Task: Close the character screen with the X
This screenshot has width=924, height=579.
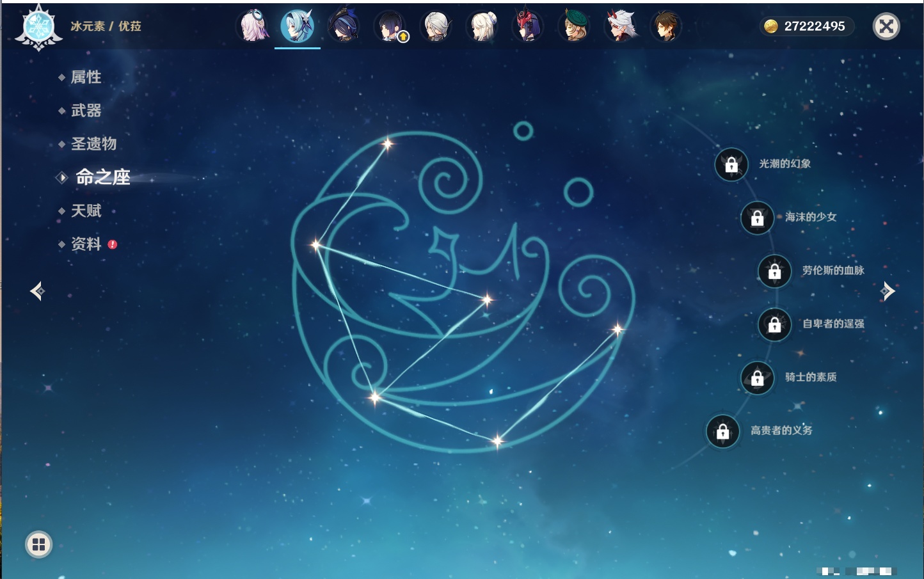Action: click(x=887, y=26)
